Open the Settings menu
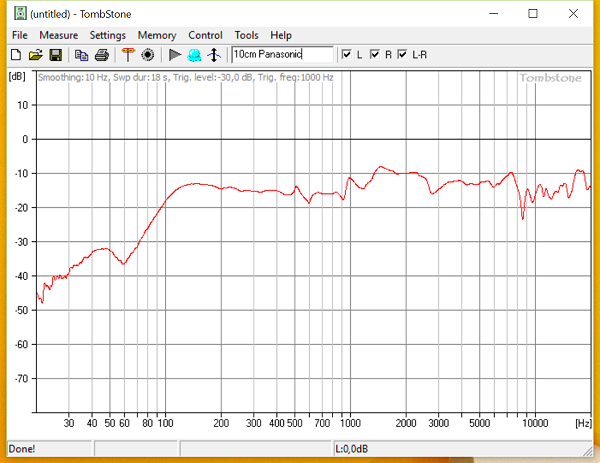 tap(108, 35)
